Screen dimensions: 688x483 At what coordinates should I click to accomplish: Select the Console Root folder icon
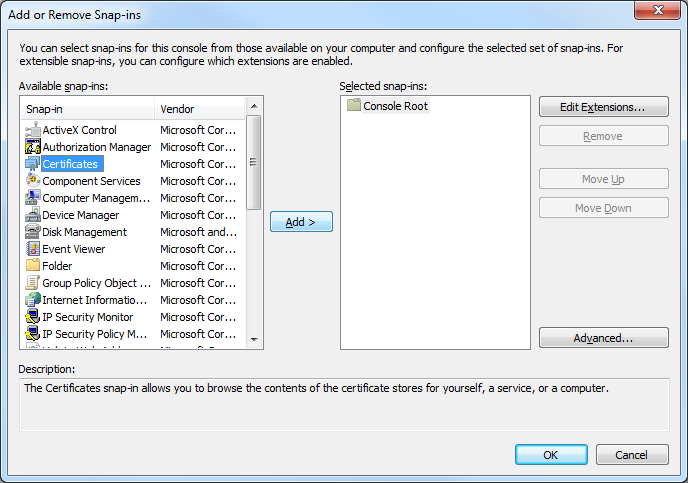point(353,106)
